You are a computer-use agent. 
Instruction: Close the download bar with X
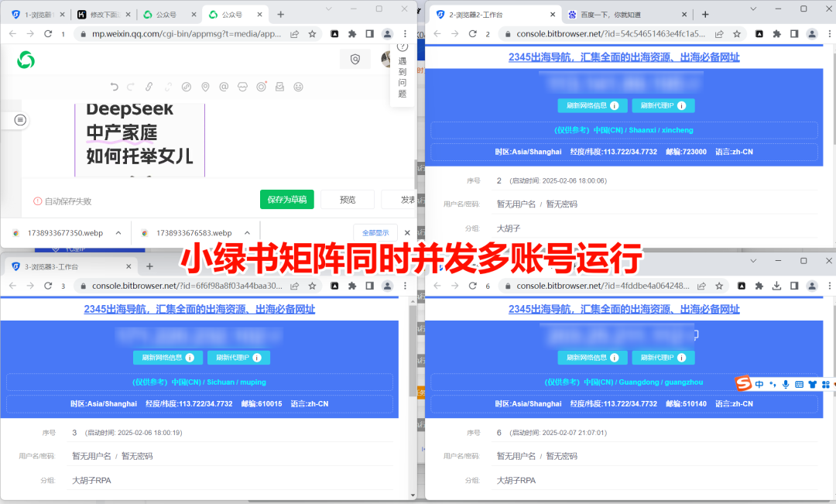[x=407, y=233]
